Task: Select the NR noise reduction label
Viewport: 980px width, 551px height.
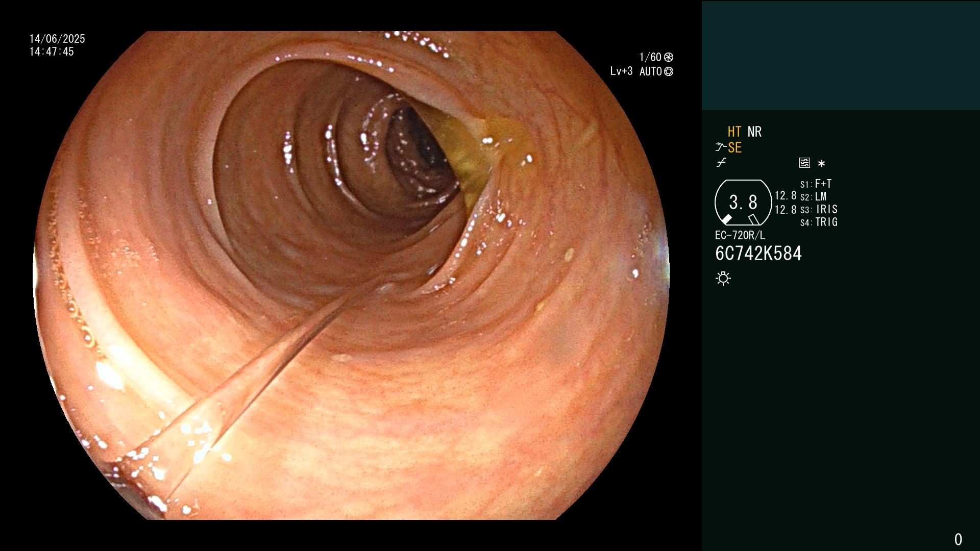Action: [754, 132]
